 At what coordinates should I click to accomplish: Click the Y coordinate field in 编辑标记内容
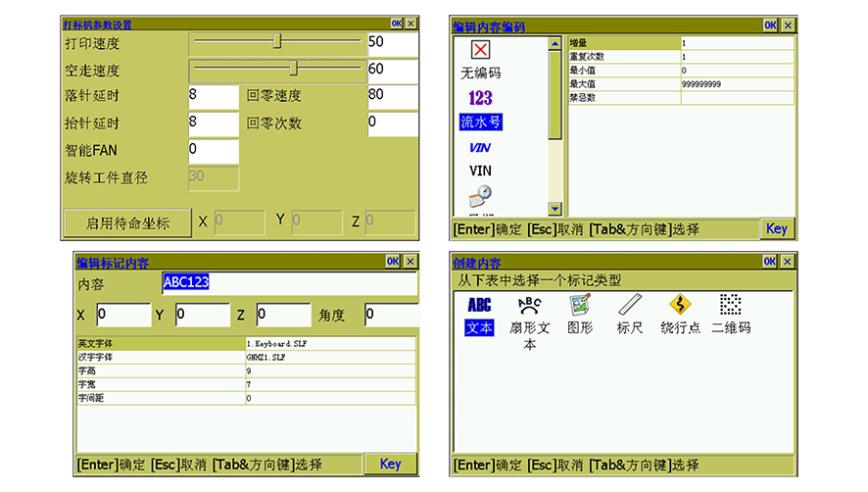coord(203,315)
